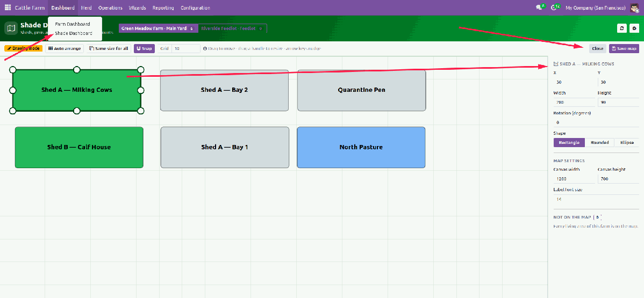Select the Rectangle shape option
The image size is (644, 298).
(569, 142)
